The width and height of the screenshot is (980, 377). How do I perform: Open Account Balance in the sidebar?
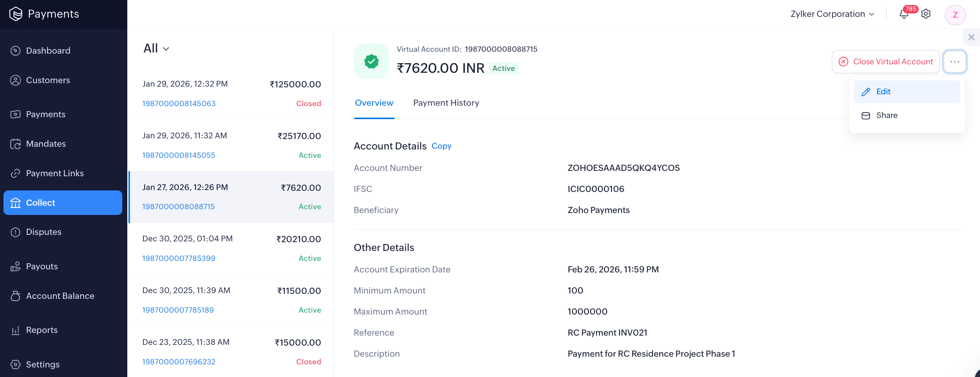coord(60,296)
